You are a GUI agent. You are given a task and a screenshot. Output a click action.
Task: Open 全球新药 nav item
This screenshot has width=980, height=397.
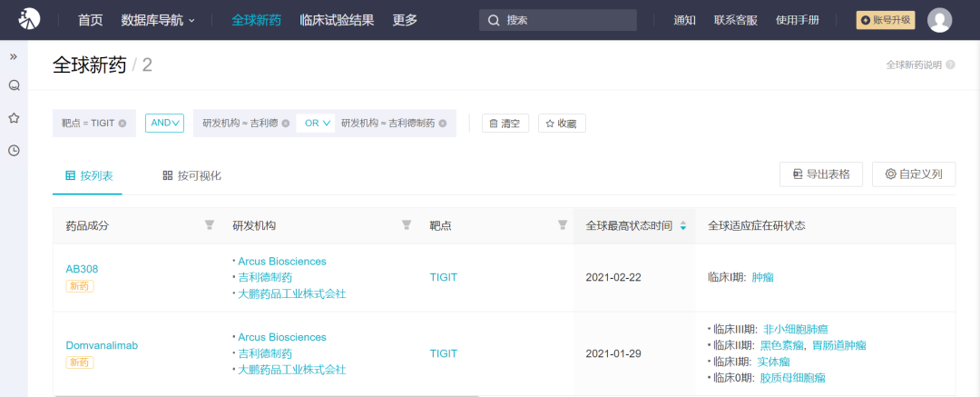point(256,20)
